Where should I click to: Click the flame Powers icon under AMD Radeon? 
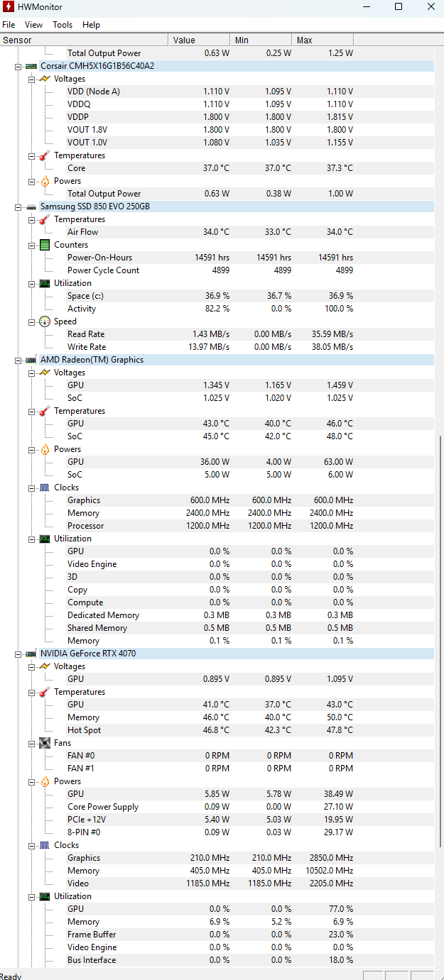[44, 449]
